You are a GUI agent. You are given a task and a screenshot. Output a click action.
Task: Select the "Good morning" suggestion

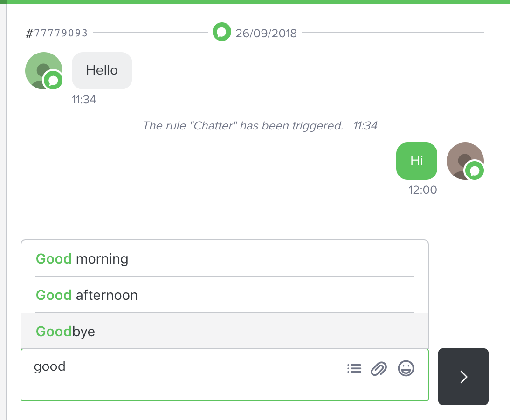[x=82, y=259]
